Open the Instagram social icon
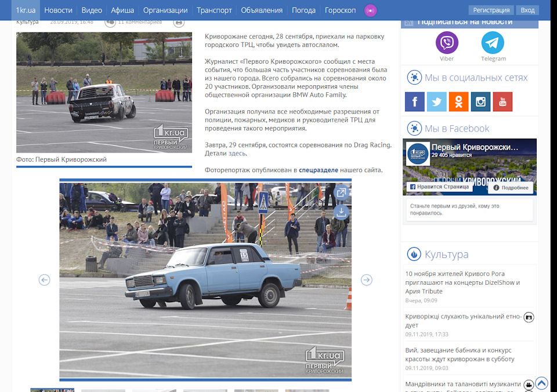 480,101
